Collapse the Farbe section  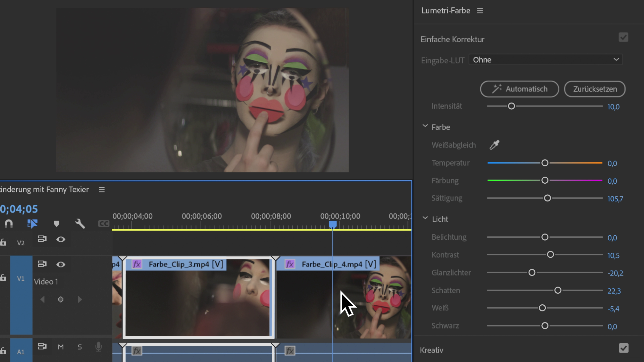click(x=425, y=126)
